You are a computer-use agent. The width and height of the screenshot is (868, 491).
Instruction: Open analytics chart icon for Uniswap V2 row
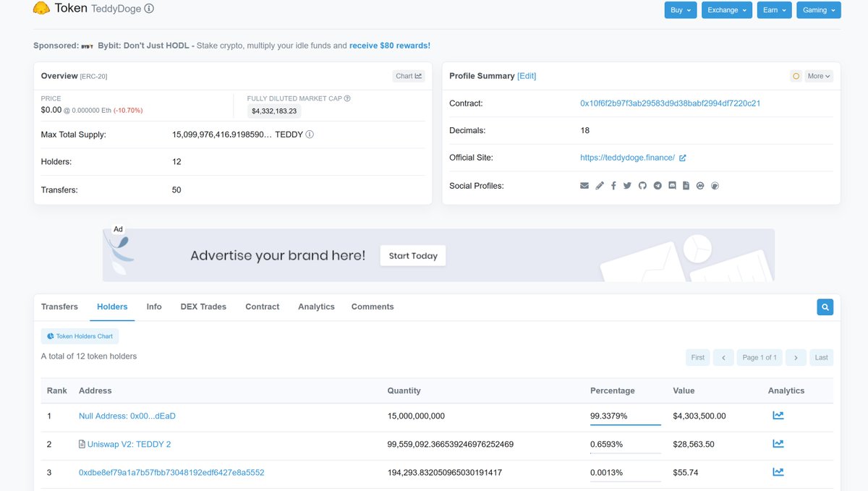coord(778,444)
